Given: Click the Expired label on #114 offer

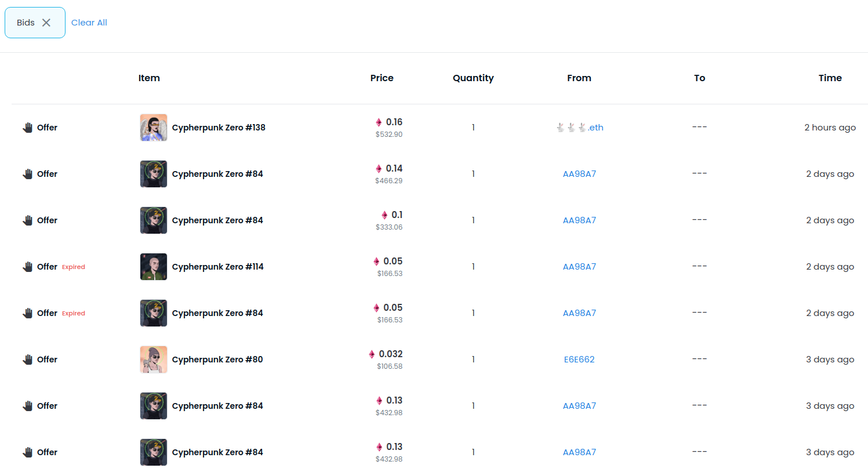Looking at the screenshot, I should 74,267.
